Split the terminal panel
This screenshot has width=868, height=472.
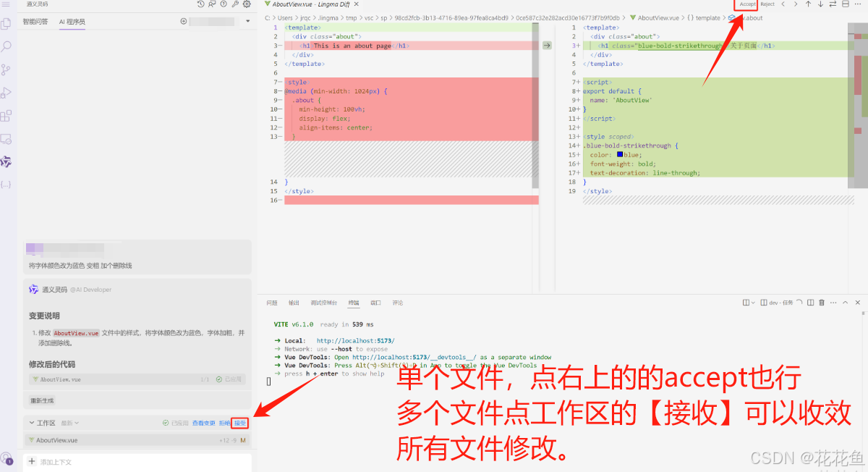coord(811,303)
